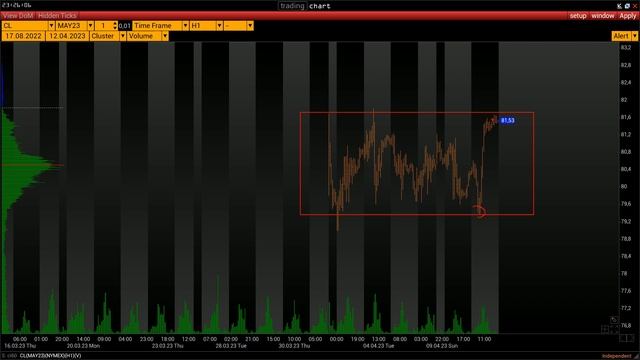Click the 30.03.23 Thu date label
The height and width of the screenshot is (360, 640).
click(x=294, y=346)
